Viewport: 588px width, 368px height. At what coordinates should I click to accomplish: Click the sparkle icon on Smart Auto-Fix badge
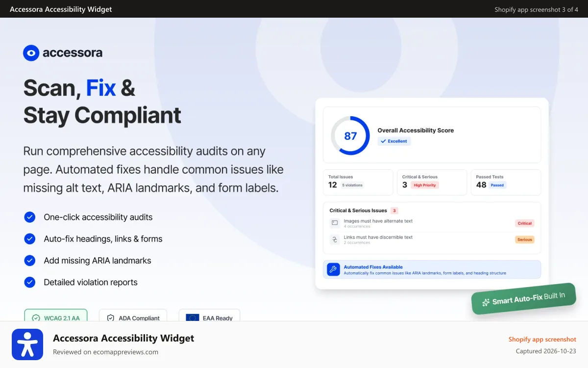click(486, 302)
